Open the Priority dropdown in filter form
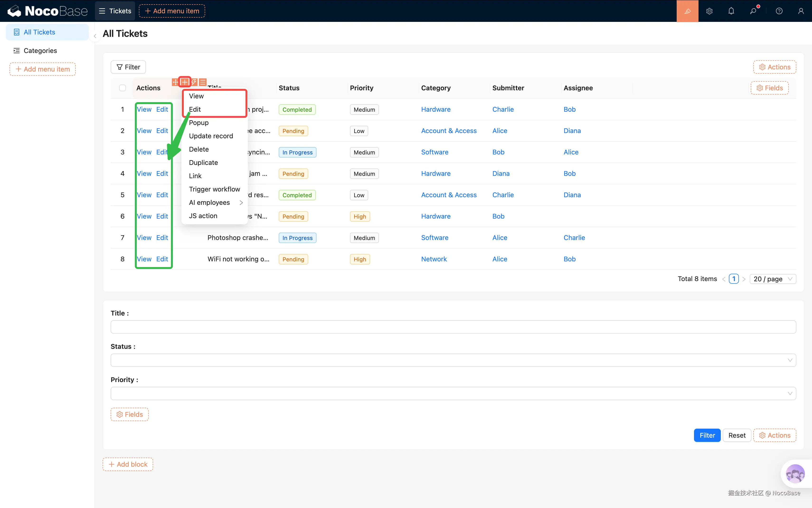 click(x=453, y=393)
